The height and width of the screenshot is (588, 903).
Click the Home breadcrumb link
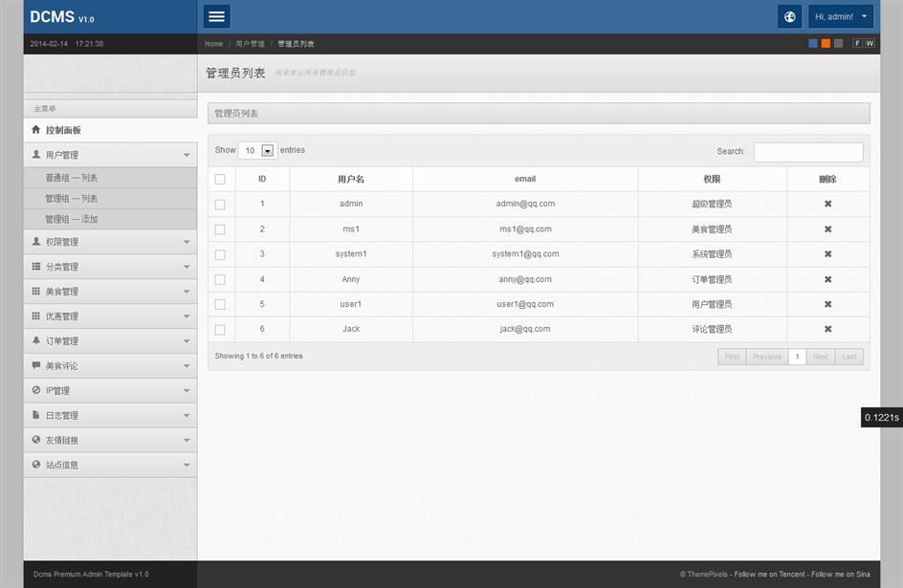coord(213,44)
